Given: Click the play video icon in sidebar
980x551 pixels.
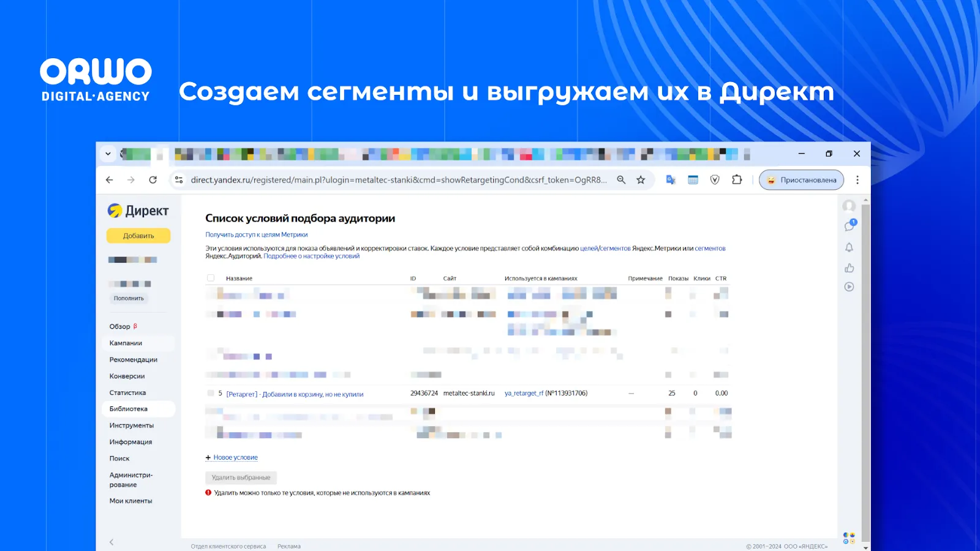Looking at the screenshot, I should point(849,287).
